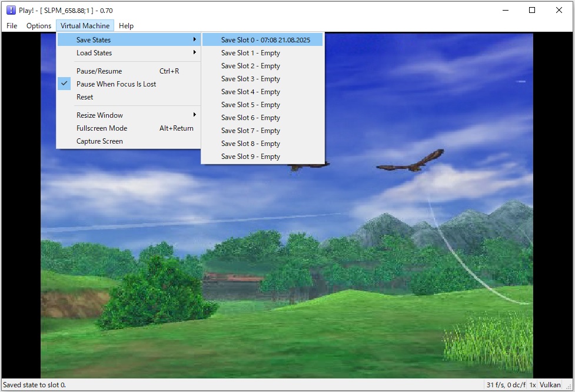The image size is (575, 392).
Task: Toggle Pause When Focus Is Lost
Action: 129,84
